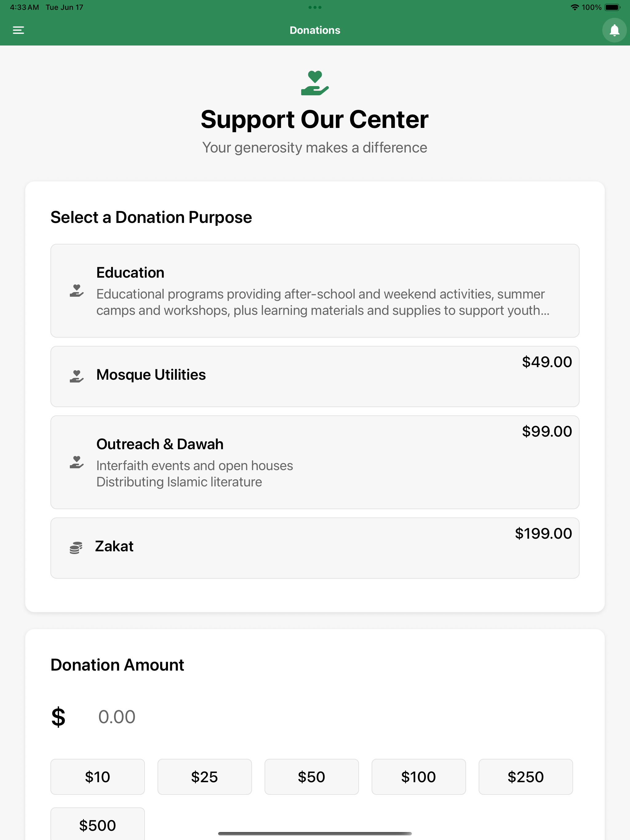
Task: Select Zakat donation purpose
Action: 315,548
